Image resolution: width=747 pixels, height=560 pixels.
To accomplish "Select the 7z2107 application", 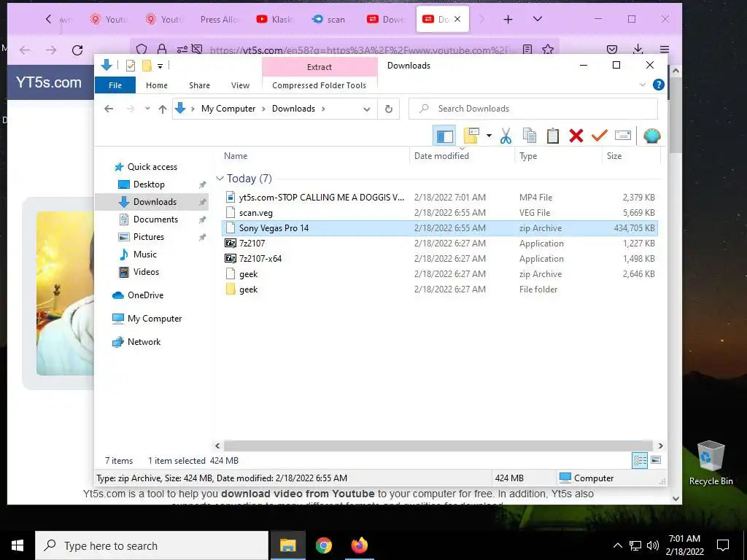I will (440, 244).
